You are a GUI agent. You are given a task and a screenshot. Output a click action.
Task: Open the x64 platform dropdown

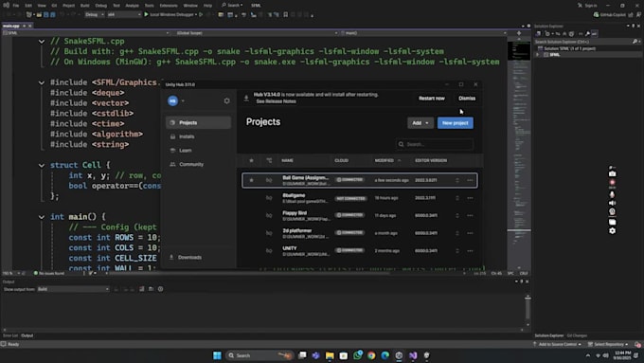click(x=124, y=14)
